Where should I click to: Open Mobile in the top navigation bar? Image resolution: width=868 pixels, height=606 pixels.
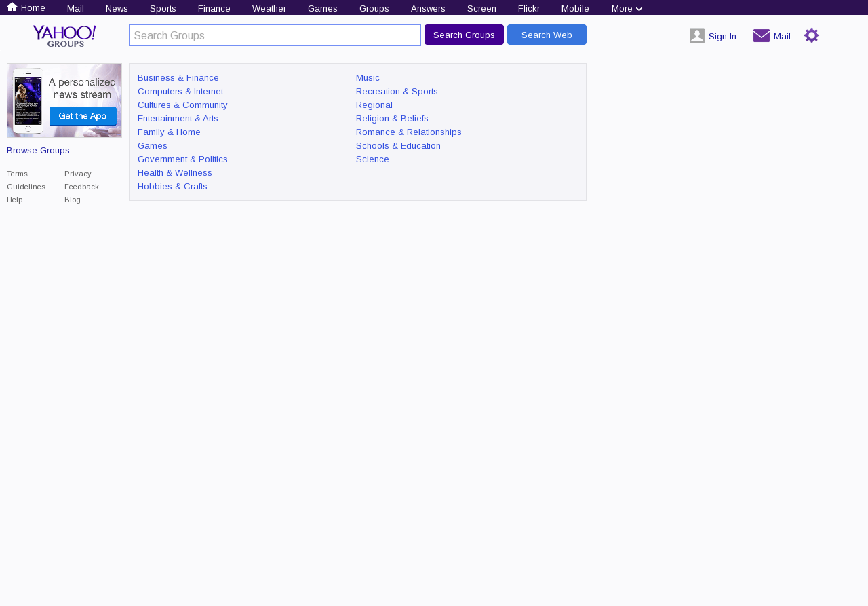pos(575,9)
